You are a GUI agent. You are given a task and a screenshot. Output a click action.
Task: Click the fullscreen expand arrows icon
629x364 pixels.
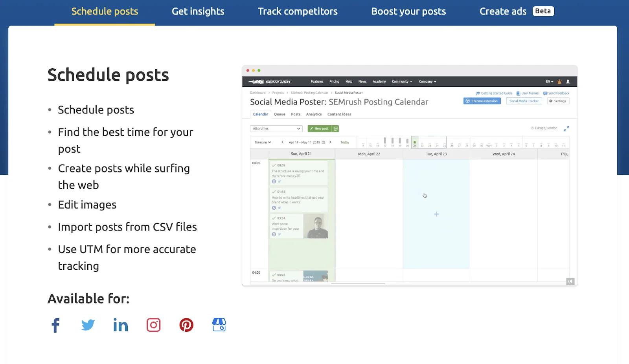pos(566,129)
